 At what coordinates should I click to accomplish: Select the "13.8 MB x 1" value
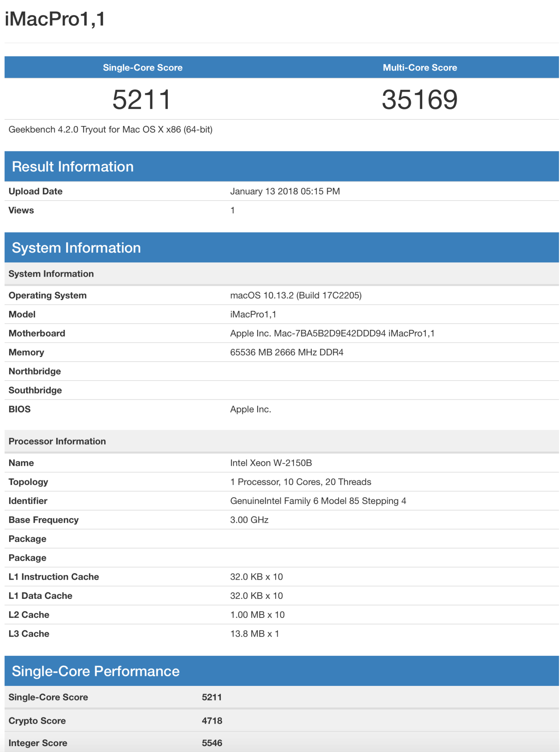point(255,634)
